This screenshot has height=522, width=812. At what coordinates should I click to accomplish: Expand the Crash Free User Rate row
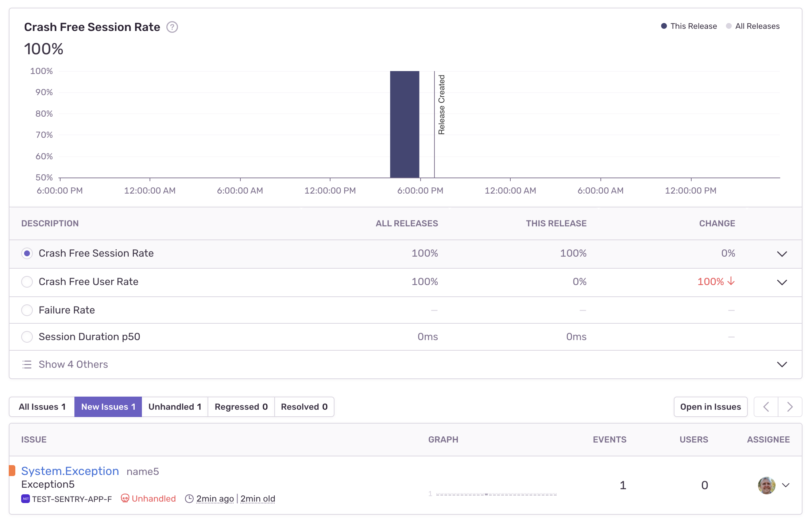(x=782, y=282)
